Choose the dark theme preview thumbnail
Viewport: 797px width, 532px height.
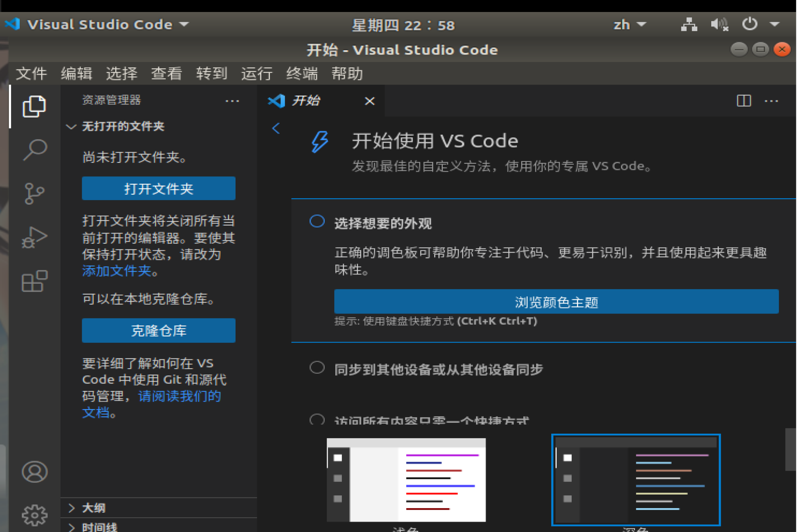click(636, 480)
